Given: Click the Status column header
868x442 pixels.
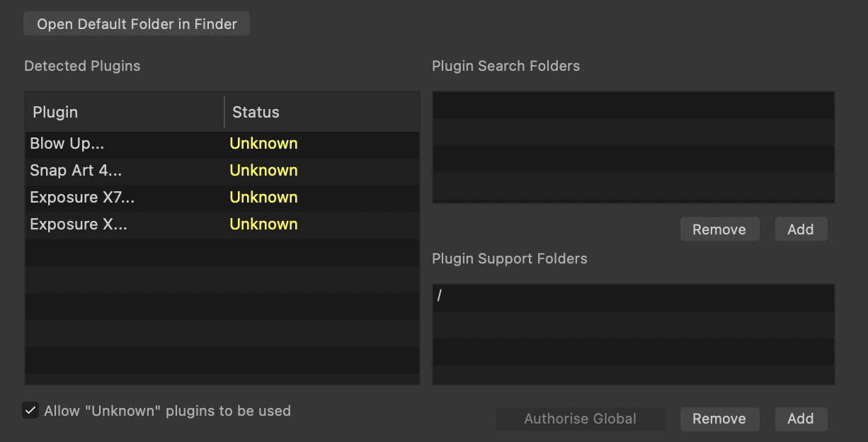Looking at the screenshot, I should pyautogui.click(x=322, y=112).
